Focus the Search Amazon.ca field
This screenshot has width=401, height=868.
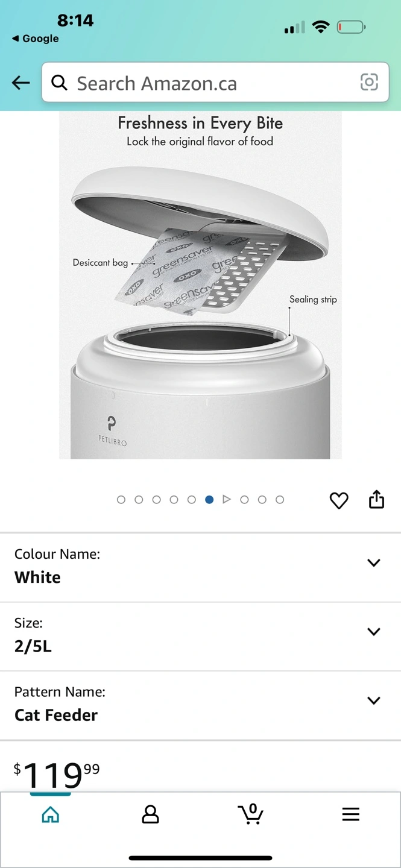tap(215, 83)
